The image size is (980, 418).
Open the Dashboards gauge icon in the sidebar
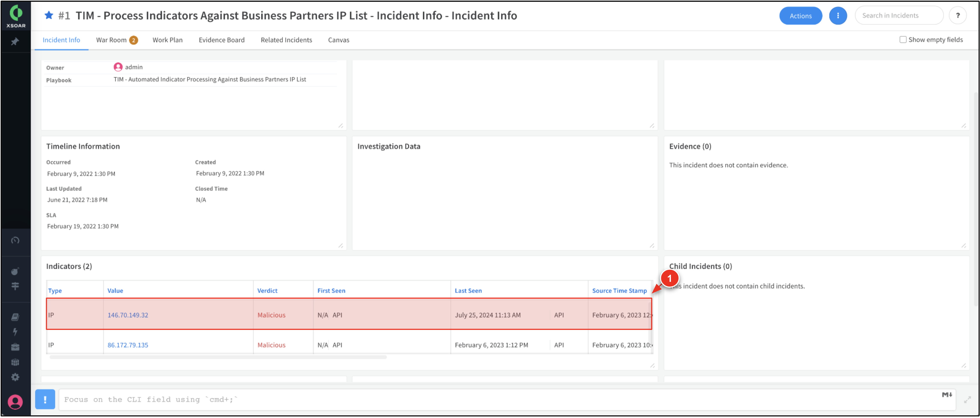coord(15,240)
